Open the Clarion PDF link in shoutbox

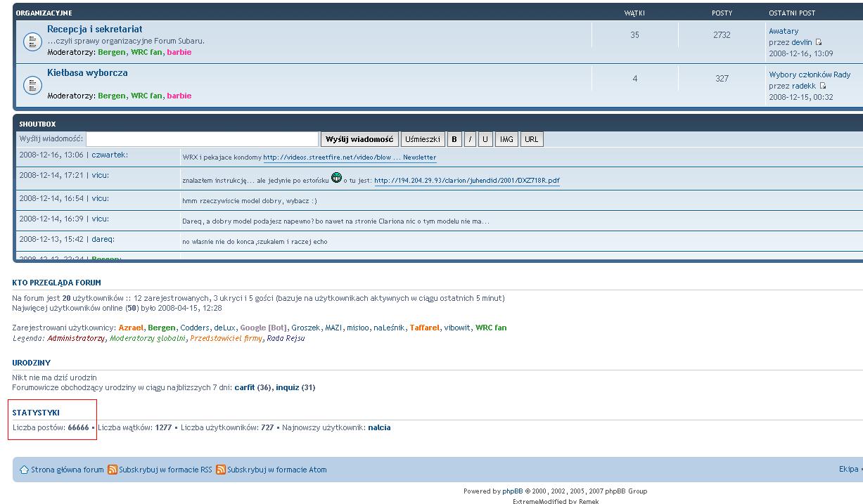(x=466, y=181)
